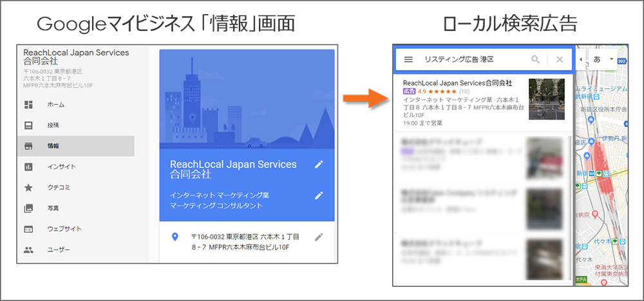
Task: Click the ウェブサイト web icon
Action: point(28,229)
